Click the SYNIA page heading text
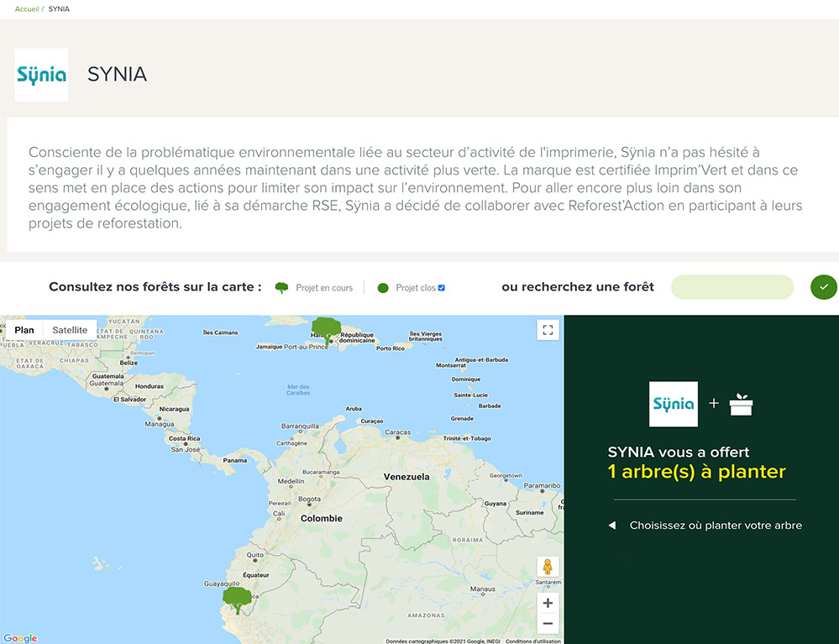The image size is (839, 644). pyautogui.click(x=118, y=75)
